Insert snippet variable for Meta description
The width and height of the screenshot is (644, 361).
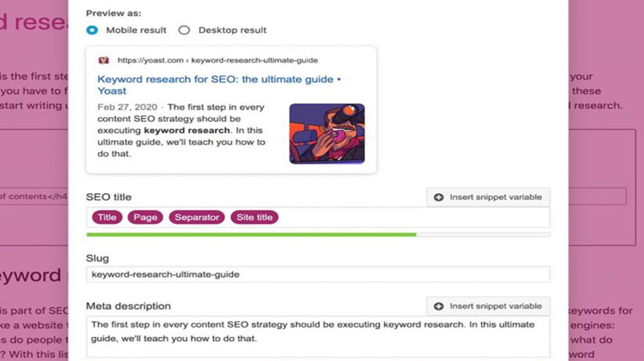pyautogui.click(x=488, y=306)
